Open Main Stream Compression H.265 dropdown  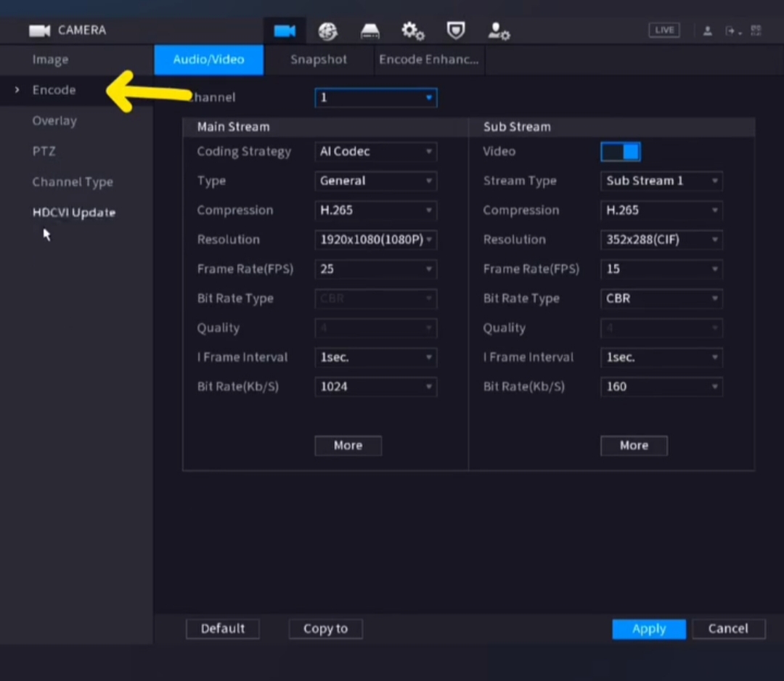[x=376, y=211]
